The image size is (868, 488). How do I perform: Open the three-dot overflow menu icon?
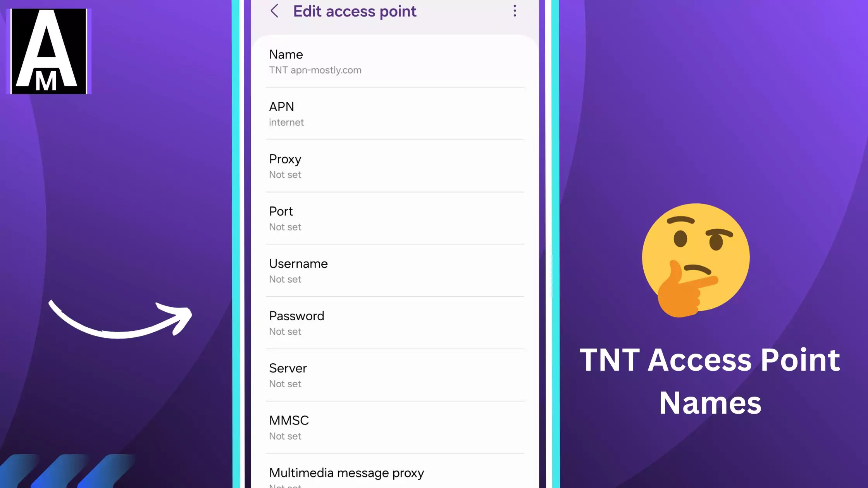click(515, 11)
